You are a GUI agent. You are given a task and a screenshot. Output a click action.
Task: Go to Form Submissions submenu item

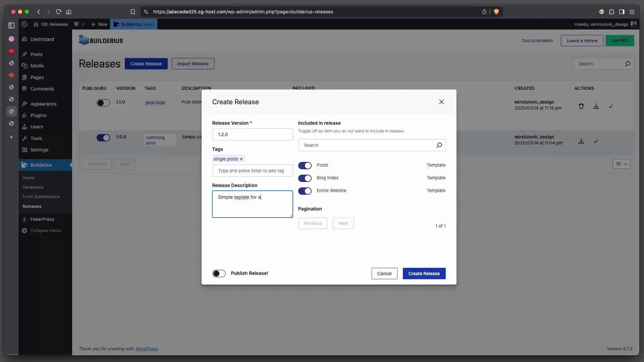tap(41, 197)
